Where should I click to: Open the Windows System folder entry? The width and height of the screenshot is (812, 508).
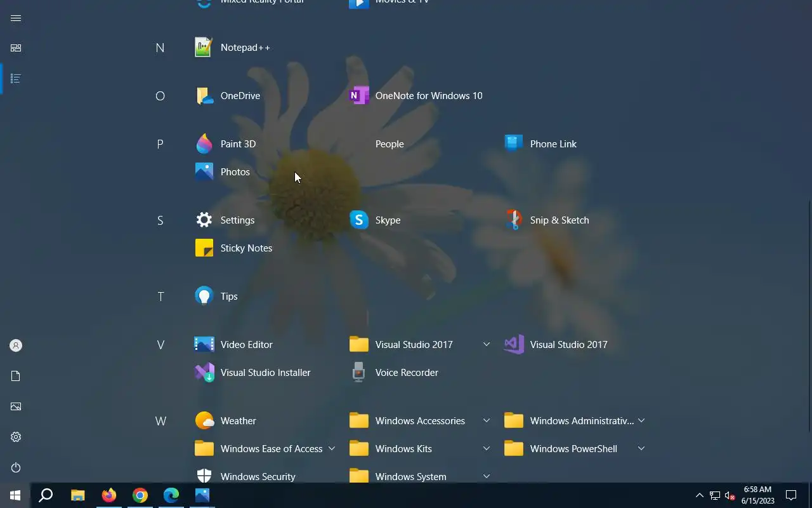click(421, 476)
